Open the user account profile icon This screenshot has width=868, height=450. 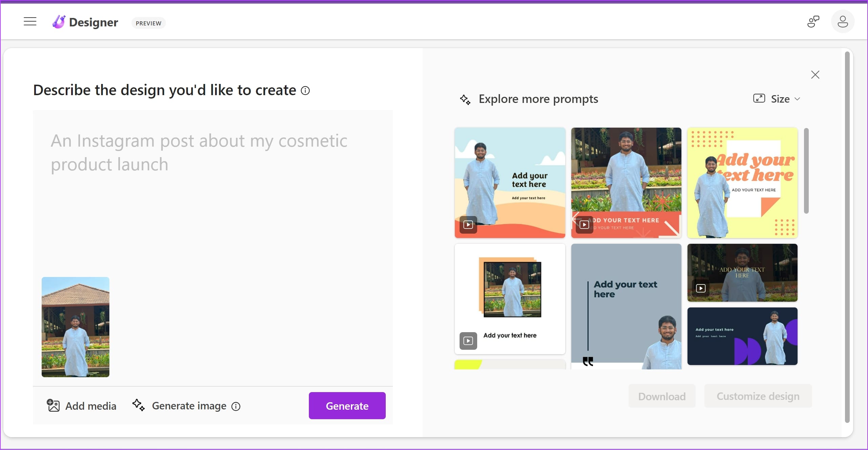tap(842, 22)
